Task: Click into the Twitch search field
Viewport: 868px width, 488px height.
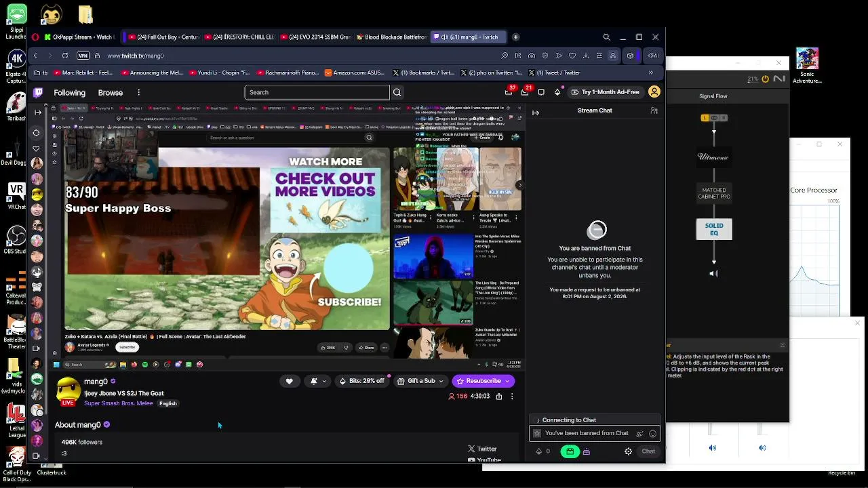Action: pos(317,92)
